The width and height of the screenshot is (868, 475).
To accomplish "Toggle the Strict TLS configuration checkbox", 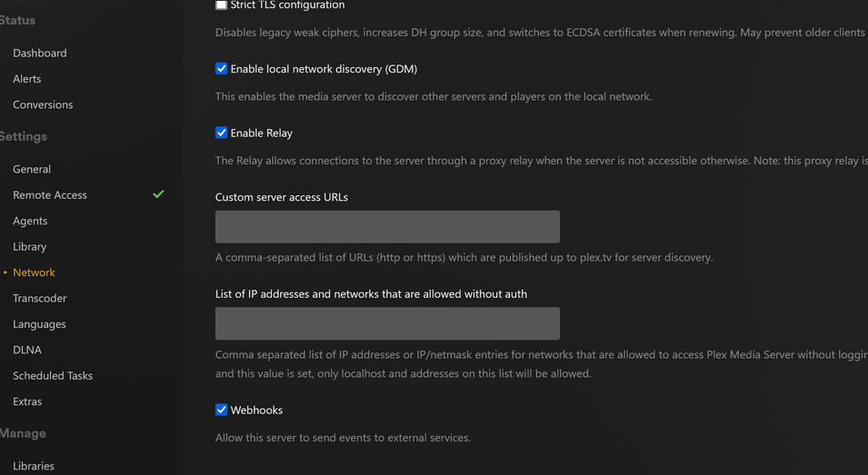I will 221,5.
